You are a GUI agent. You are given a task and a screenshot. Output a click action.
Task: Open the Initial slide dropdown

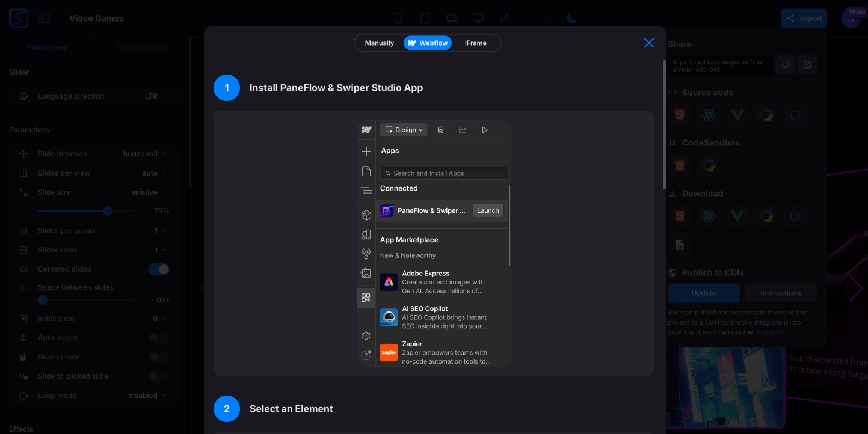tap(160, 319)
